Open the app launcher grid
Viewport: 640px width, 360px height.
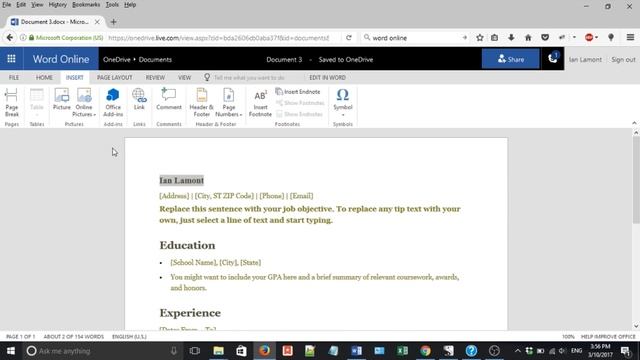[11, 59]
